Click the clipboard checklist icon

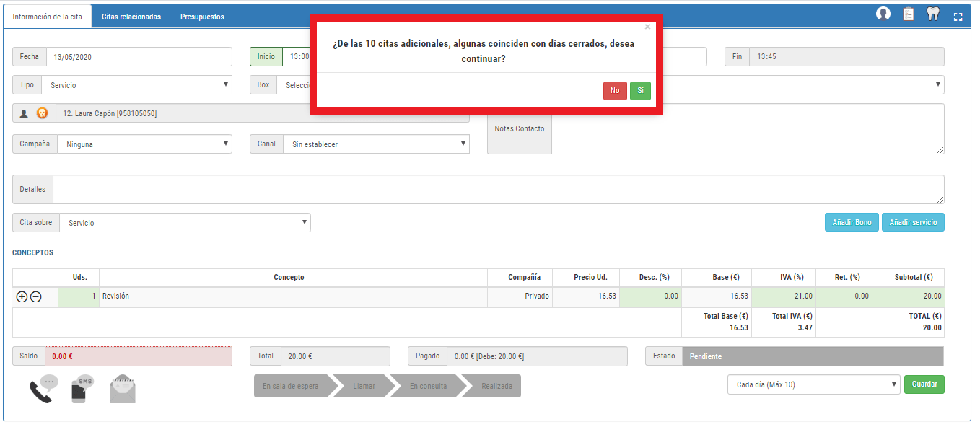[x=909, y=14]
